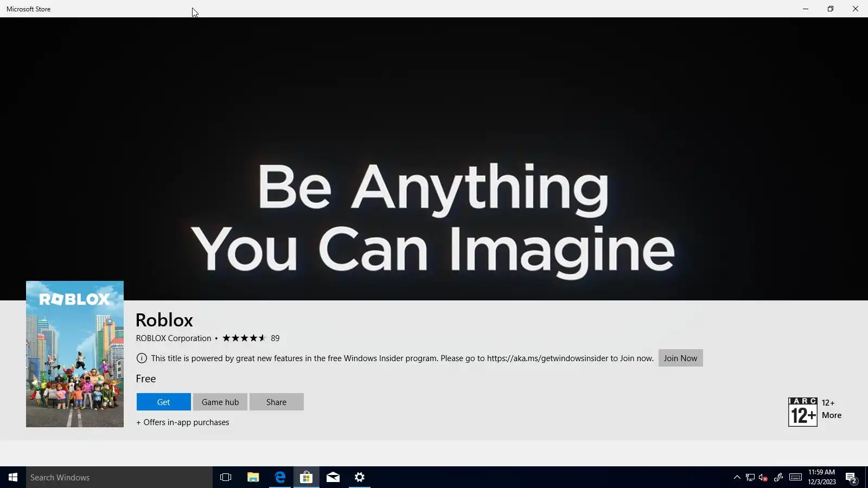
Task: Open the Game hub button
Action: tap(220, 402)
